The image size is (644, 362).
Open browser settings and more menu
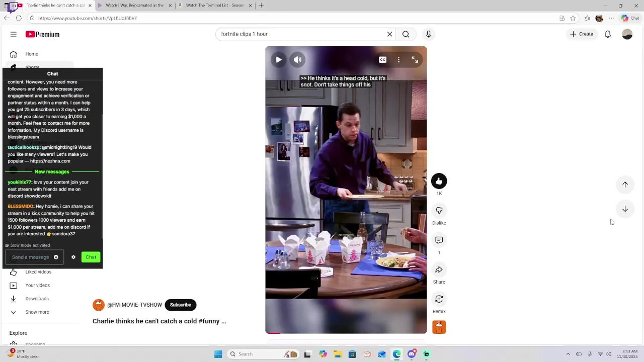click(x=611, y=18)
